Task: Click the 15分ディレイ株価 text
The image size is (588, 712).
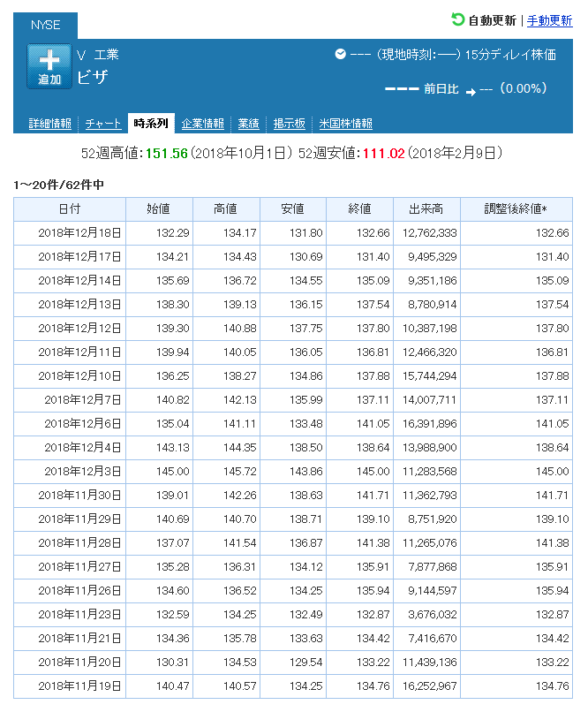Action: [x=510, y=55]
